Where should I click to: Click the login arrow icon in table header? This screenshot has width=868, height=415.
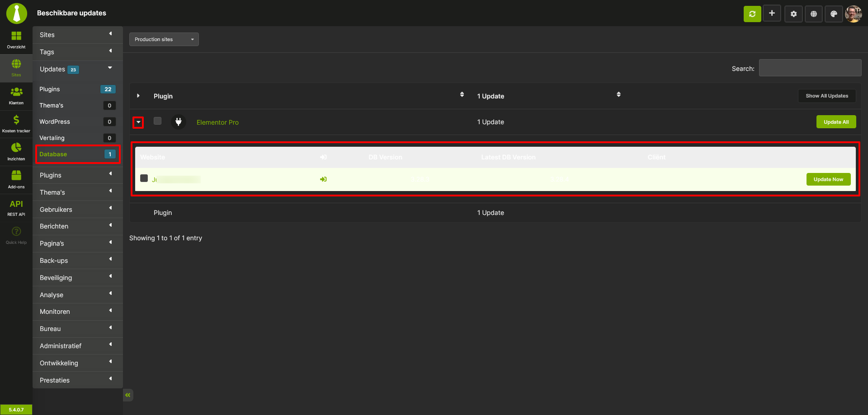click(323, 157)
